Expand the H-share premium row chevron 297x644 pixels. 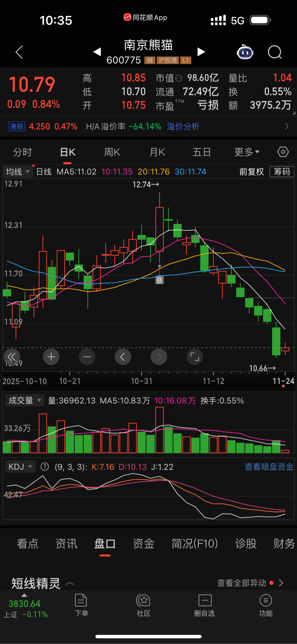pyautogui.click(x=287, y=126)
